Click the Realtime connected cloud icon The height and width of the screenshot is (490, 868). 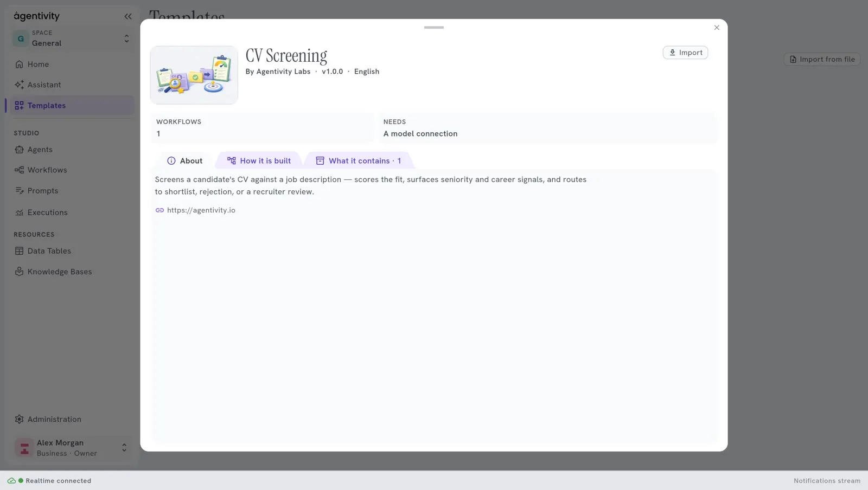11,481
